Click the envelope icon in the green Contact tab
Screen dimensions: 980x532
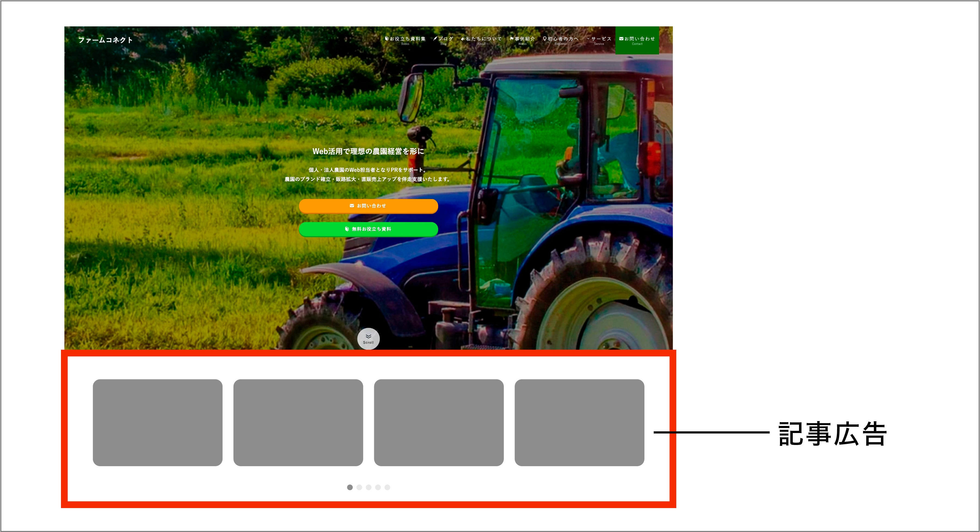(x=621, y=38)
